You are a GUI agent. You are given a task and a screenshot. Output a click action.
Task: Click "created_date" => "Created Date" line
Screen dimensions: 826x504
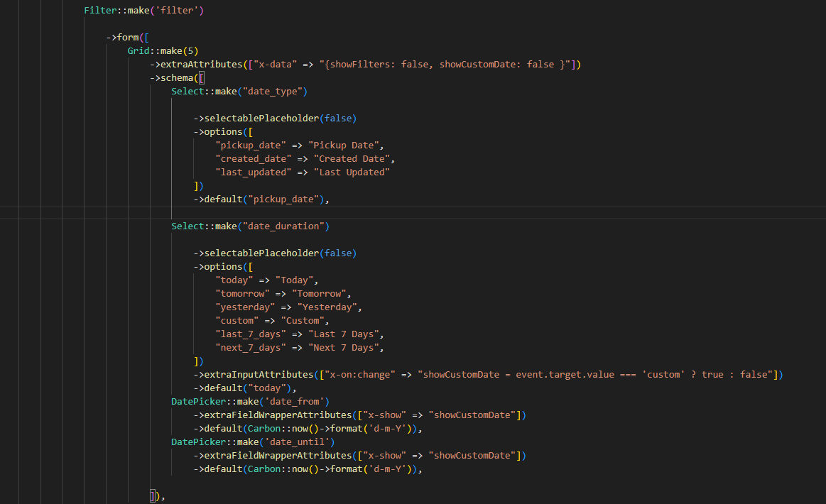pos(305,159)
